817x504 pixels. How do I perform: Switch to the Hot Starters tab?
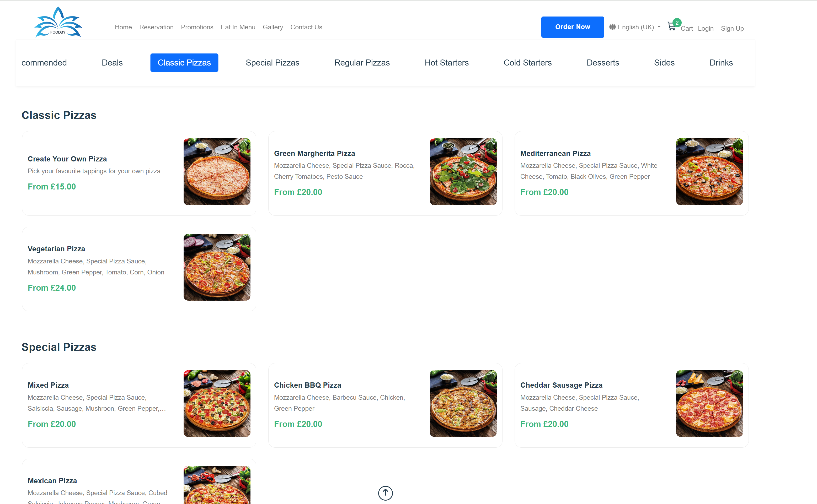[446, 63]
